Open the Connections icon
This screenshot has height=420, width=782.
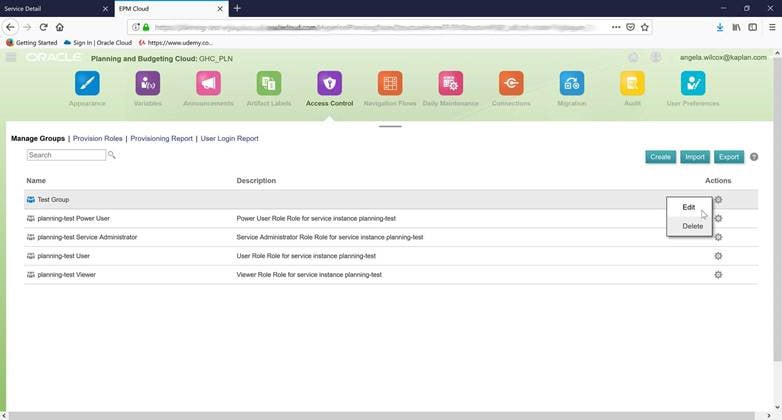pos(511,84)
